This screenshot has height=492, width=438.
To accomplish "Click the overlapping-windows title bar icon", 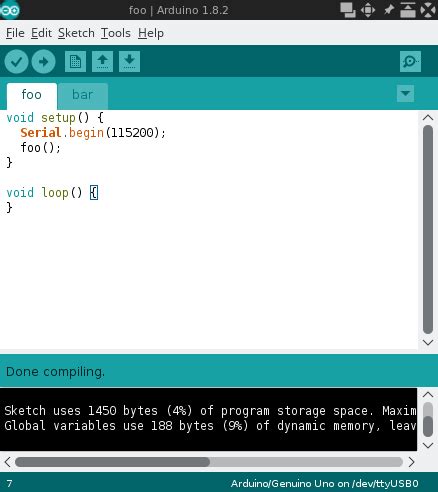I will (x=348, y=10).
